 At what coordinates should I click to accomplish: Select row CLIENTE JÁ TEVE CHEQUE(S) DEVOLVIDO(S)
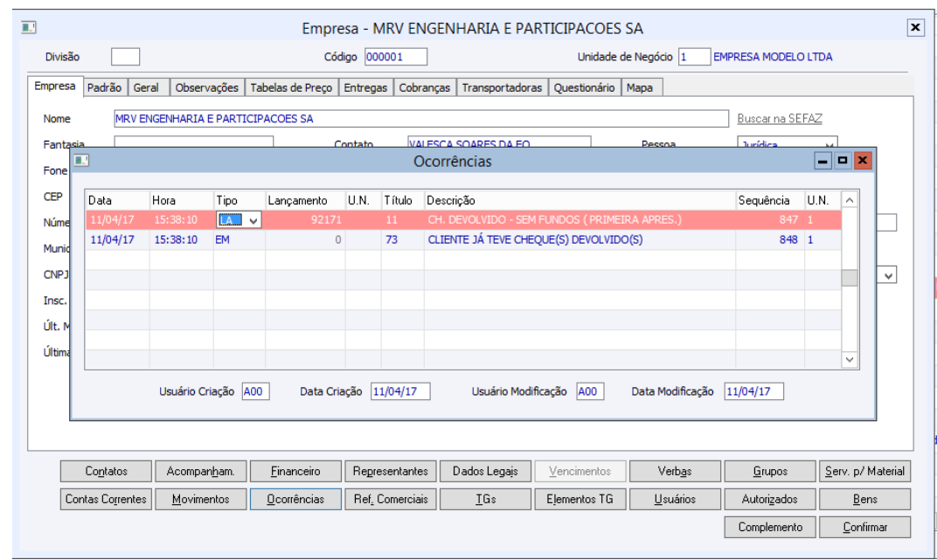(463, 240)
